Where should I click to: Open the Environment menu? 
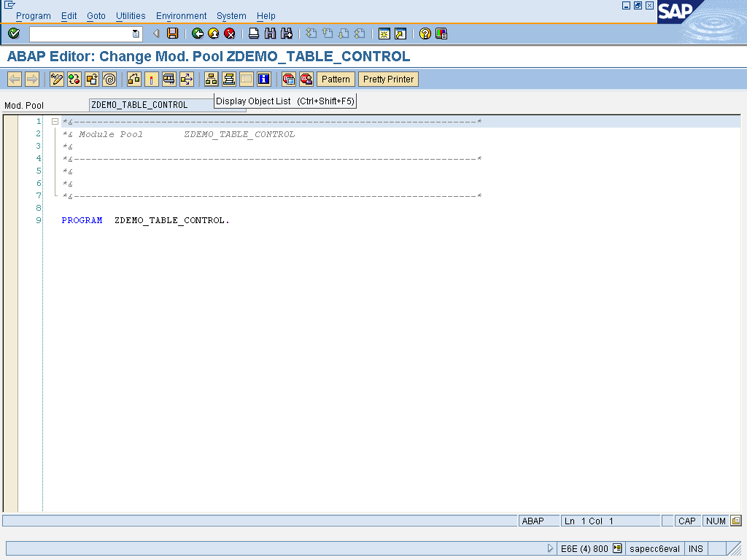coord(181,15)
